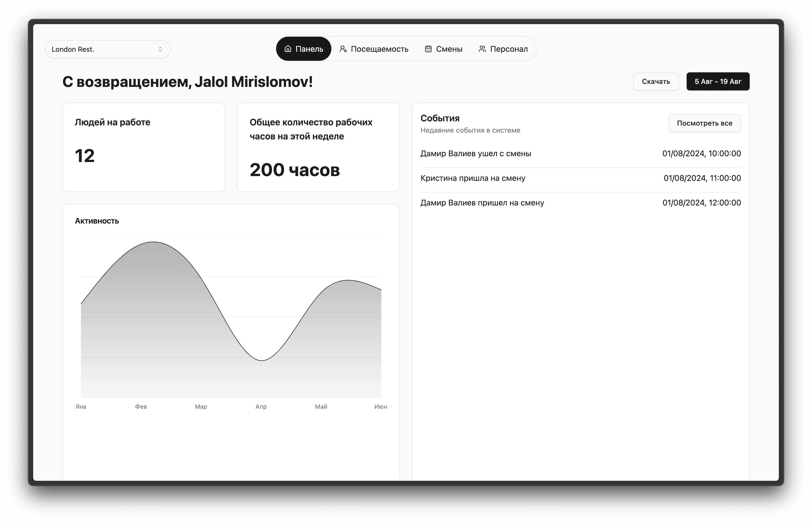This screenshot has height=523, width=812.
Task: Click the '200 часов' total hours value
Action: (295, 170)
